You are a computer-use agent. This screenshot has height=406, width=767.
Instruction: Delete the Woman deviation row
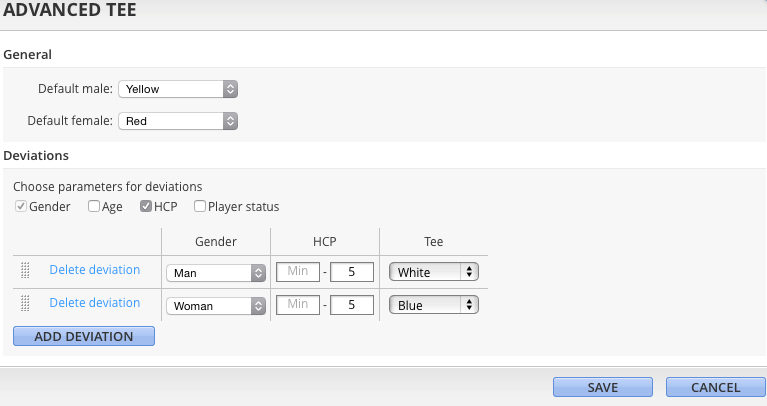pyautogui.click(x=95, y=303)
